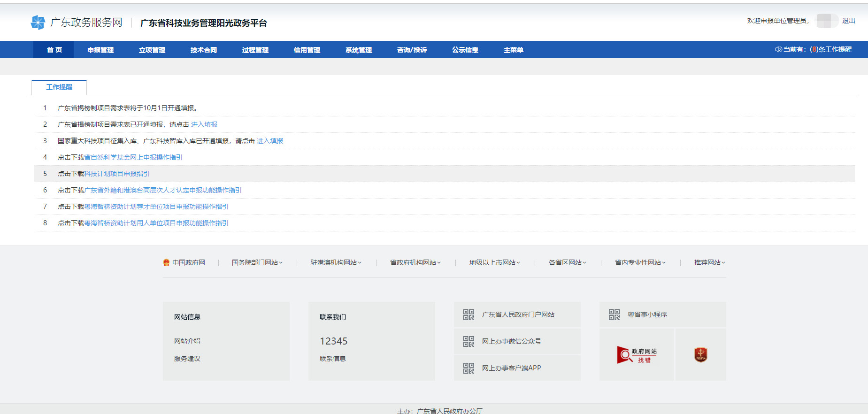Select the 信用管理 menu item
The width and height of the screenshot is (868, 414).
coord(307,50)
